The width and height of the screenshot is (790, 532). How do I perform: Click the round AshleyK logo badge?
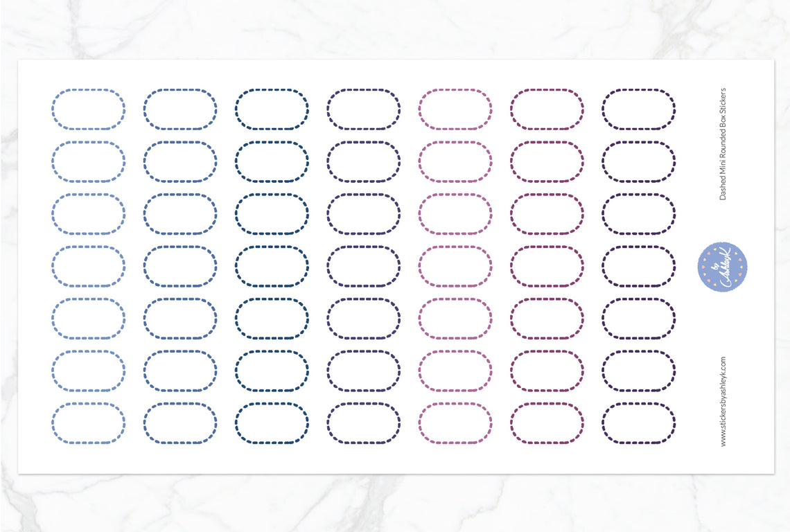tap(722, 267)
